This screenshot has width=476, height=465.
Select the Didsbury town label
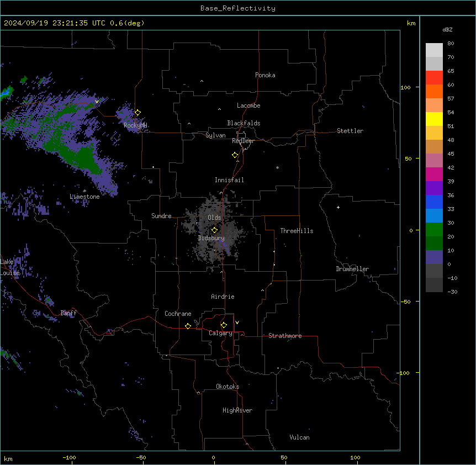[211, 238]
